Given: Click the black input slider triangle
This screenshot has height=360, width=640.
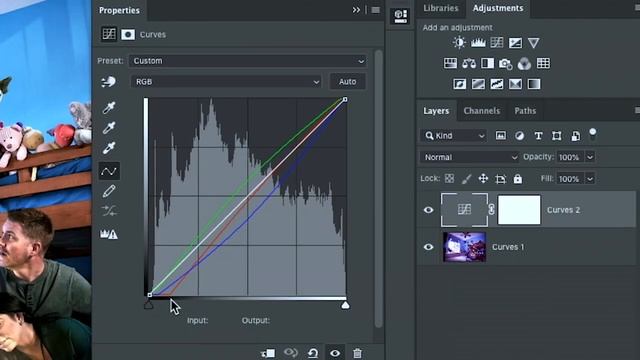Looking at the screenshot, I should tap(149, 305).
